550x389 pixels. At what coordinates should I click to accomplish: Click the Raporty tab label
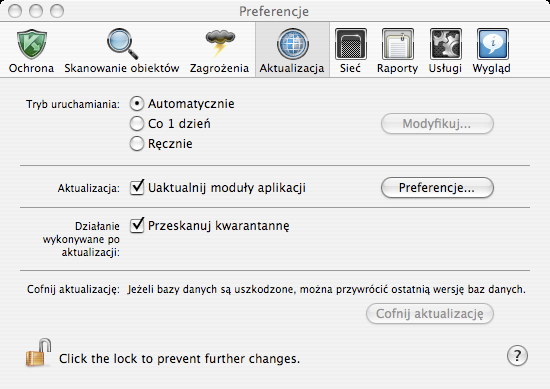[397, 68]
